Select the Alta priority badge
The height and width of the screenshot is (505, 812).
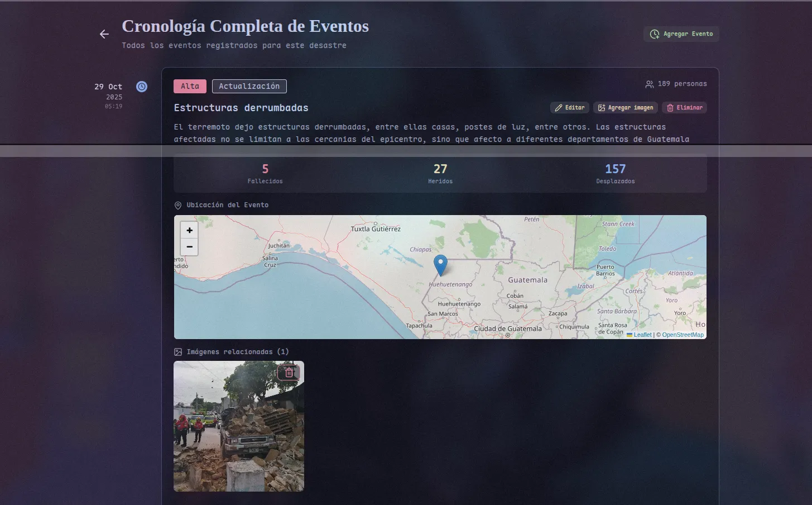point(190,86)
